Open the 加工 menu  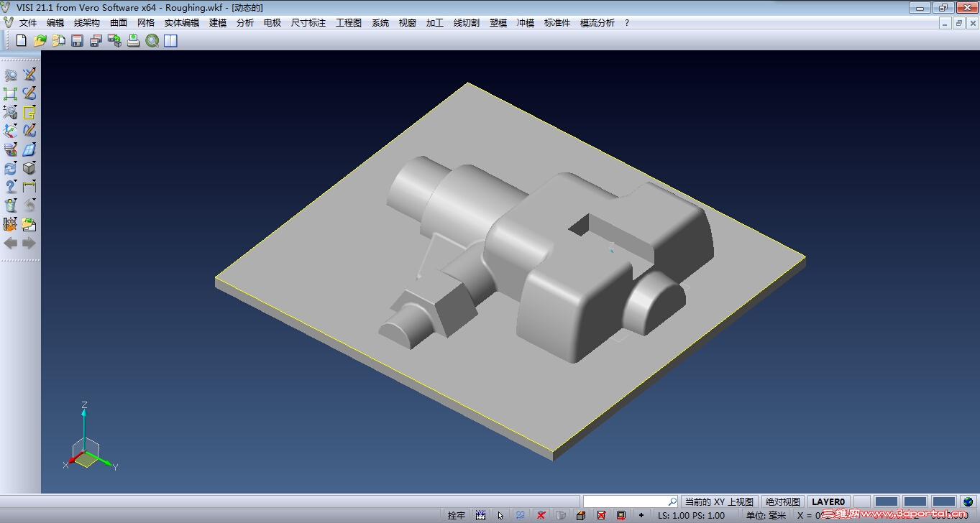pyautogui.click(x=435, y=23)
